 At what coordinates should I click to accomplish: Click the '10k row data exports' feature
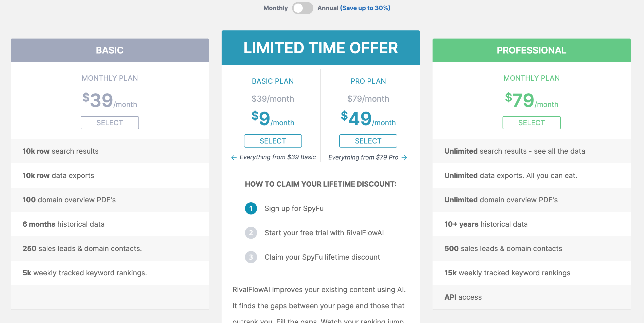110,175
